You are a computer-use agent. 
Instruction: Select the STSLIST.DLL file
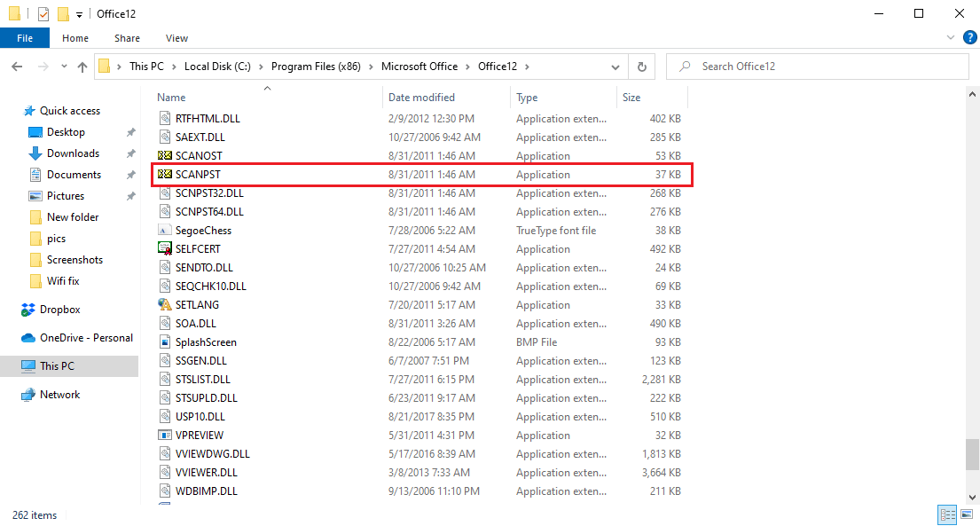point(203,380)
